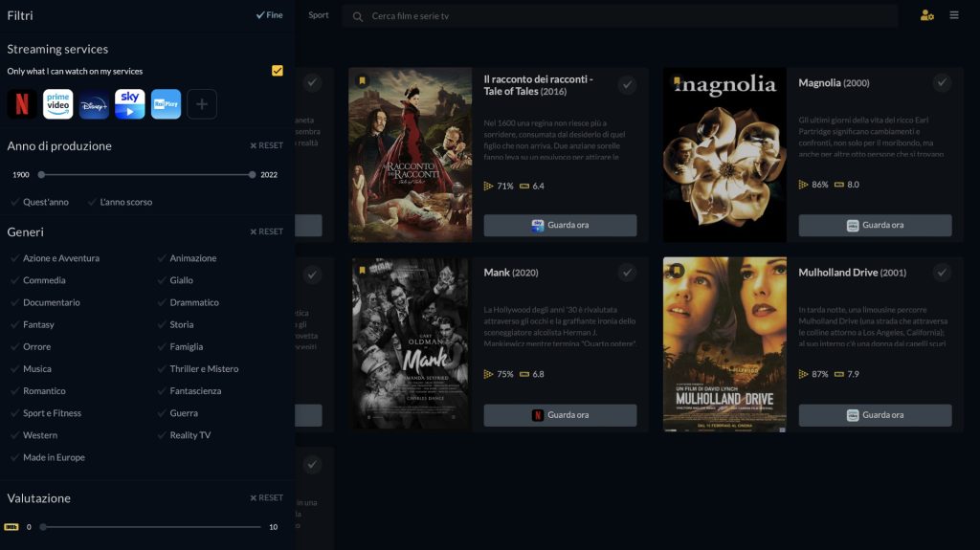Bookmark the Mulholland Drive poster
Image resolution: width=980 pixels, height=550 pixels.
677,270
